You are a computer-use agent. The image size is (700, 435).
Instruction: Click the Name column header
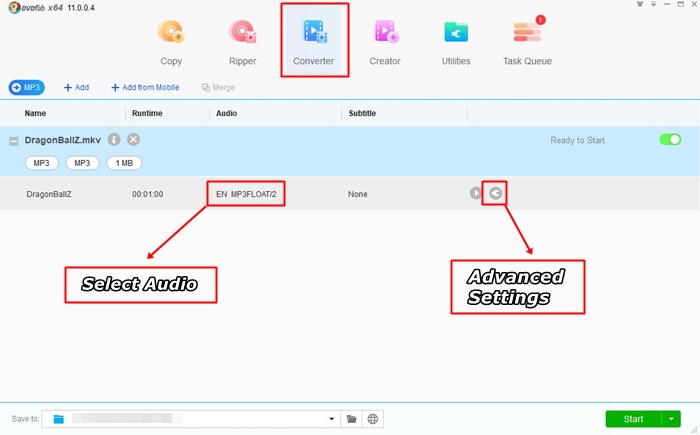[x=35, y=113]
